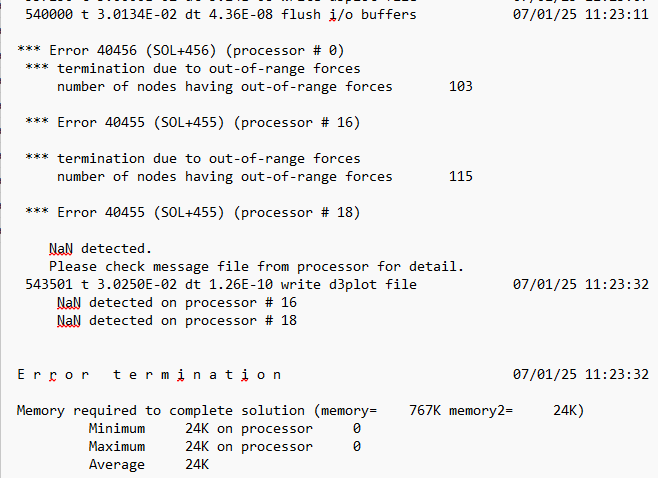Image resolution: width=658 pixels, height=478 pixels.
Task: Click 'Please check message file' line
Action: 256,266
